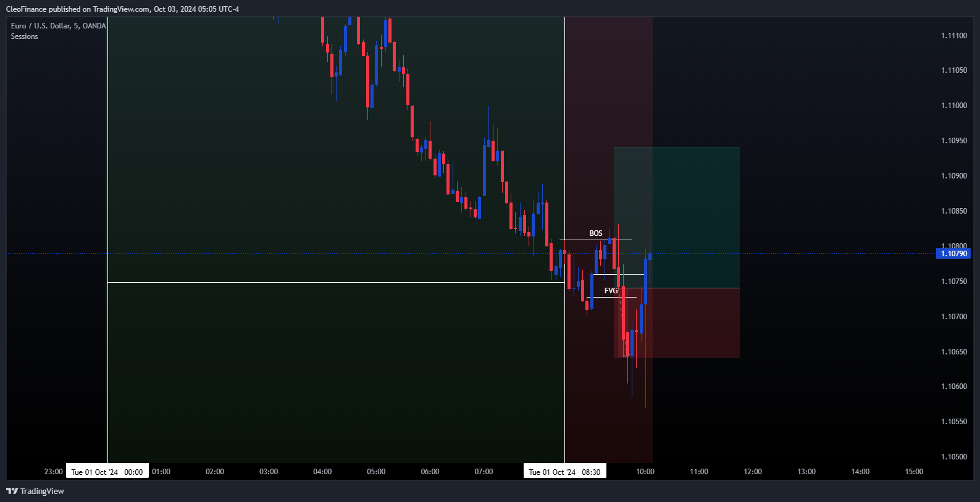The image size is (980, 502).
Task: Click the Tue 01 Oct '24 00:00 time marker
Action: coord(107,472)
